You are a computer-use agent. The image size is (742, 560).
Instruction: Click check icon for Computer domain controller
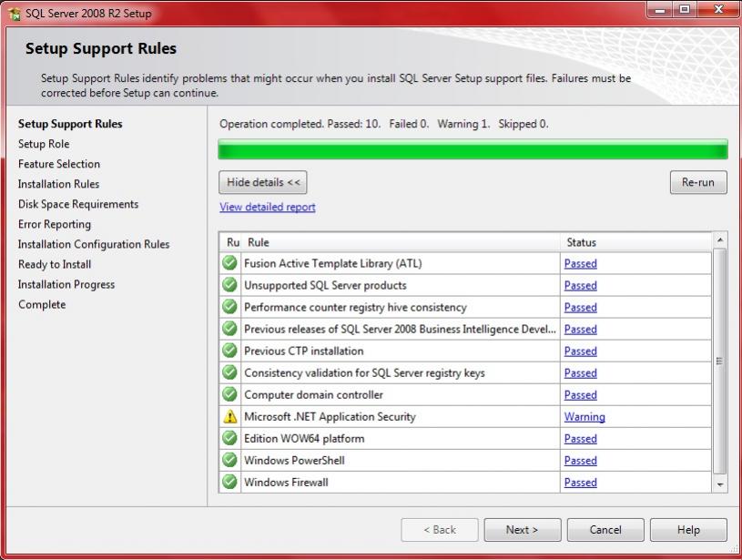pos(229,394)
